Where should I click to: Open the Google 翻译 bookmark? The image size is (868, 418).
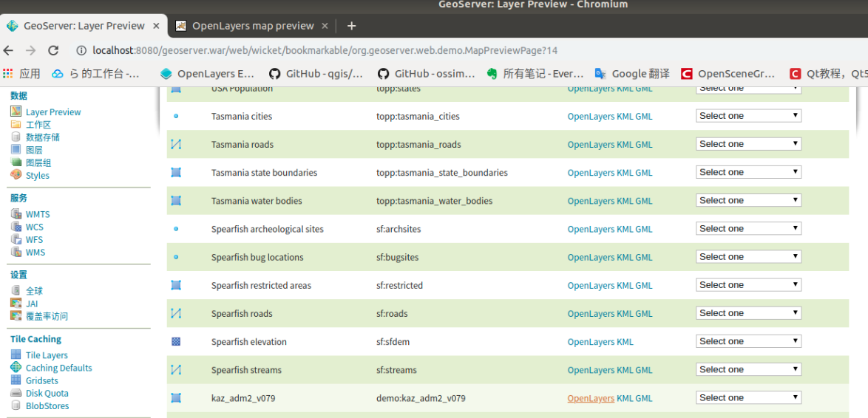(632, 74)
